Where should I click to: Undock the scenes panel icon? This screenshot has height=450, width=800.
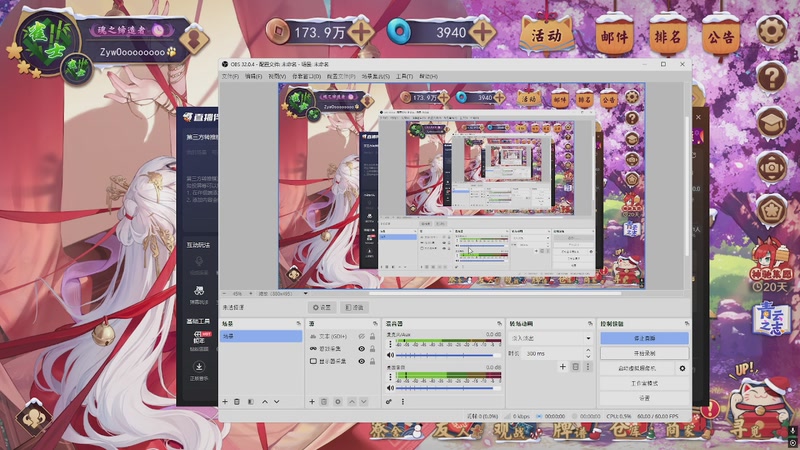point(298,323)
